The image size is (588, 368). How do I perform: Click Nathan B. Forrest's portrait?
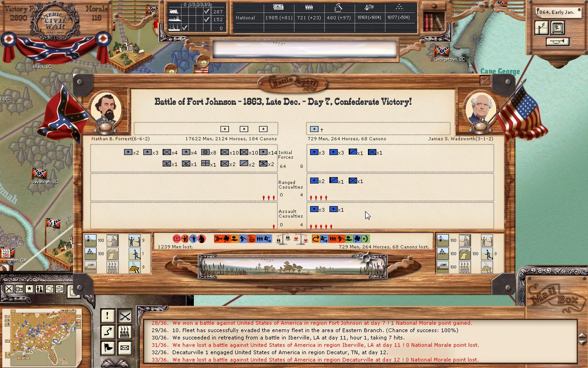(106, 109)
